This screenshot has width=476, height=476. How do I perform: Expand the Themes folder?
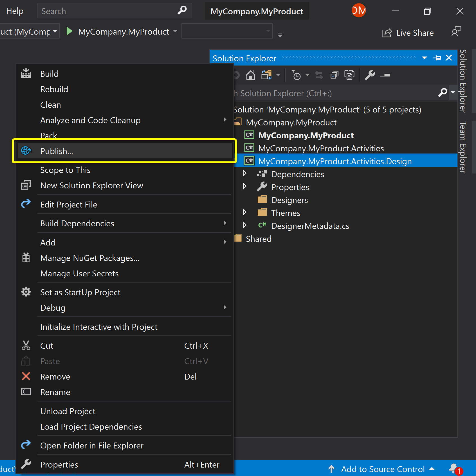(x=244, y=212)
